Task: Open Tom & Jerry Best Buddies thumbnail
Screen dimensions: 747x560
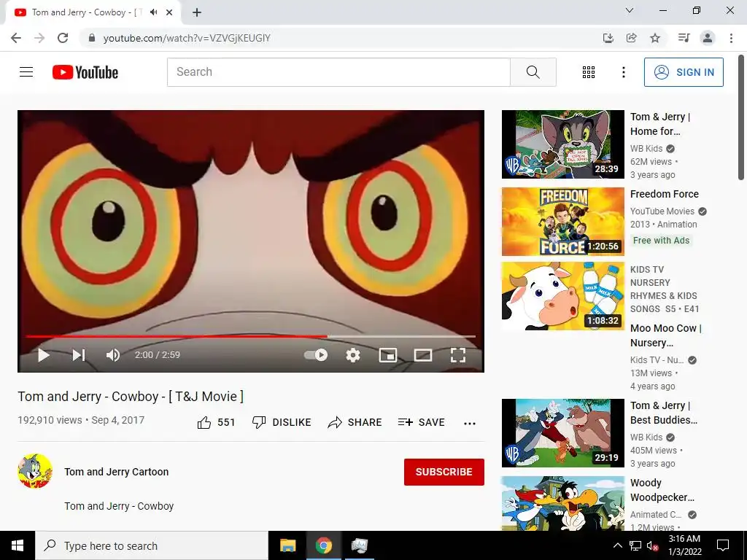Action: tap(562, 433)
